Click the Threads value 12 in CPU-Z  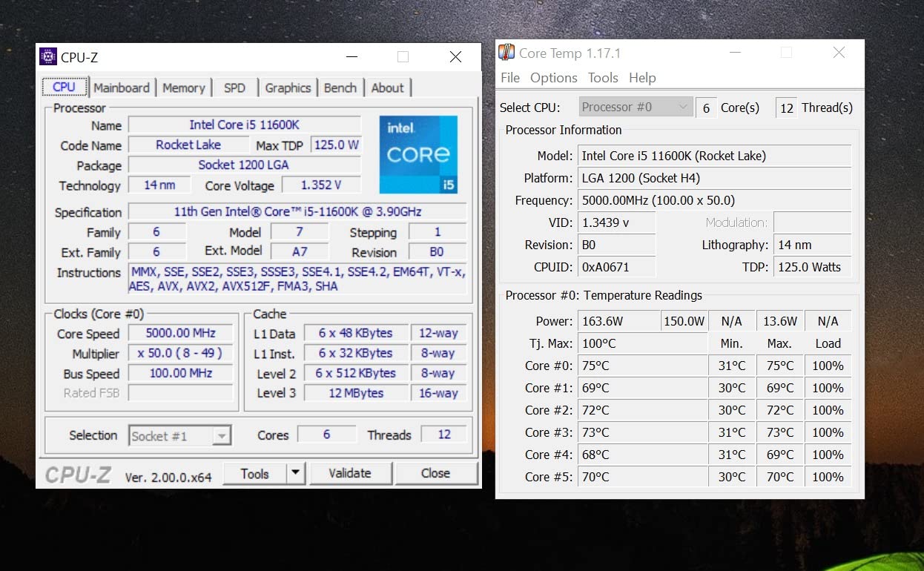[x=444, y=435]
